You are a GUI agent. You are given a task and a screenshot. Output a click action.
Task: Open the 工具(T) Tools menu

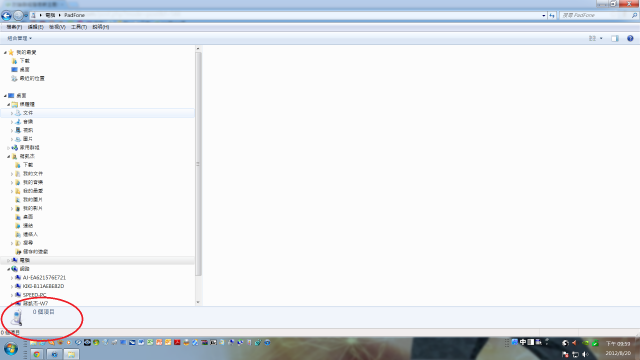pos(79,27)
